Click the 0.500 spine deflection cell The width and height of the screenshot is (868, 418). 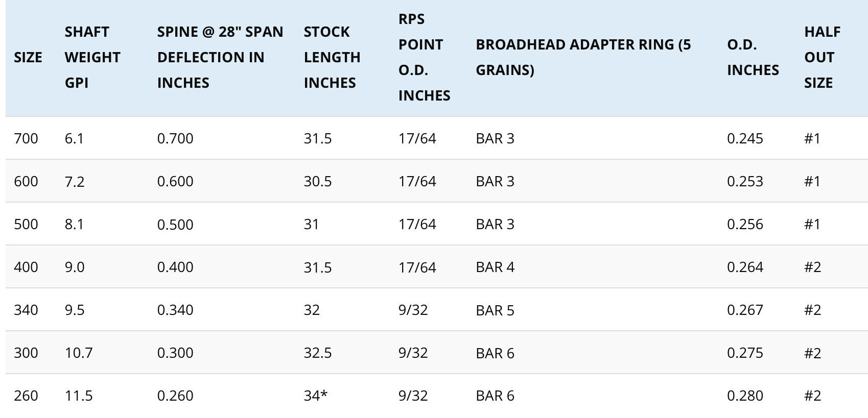coord(175,224)
